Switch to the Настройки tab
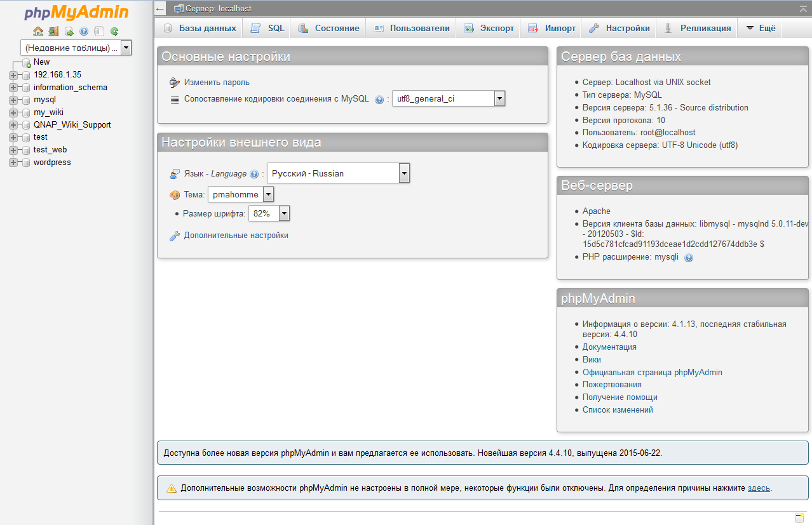812x525 pixels. coord(619,29)
